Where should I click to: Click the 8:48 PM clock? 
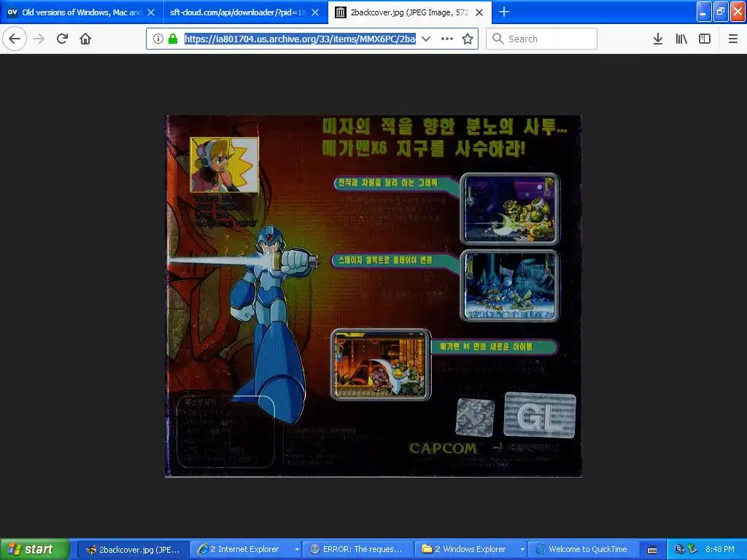tap(719, 549)
